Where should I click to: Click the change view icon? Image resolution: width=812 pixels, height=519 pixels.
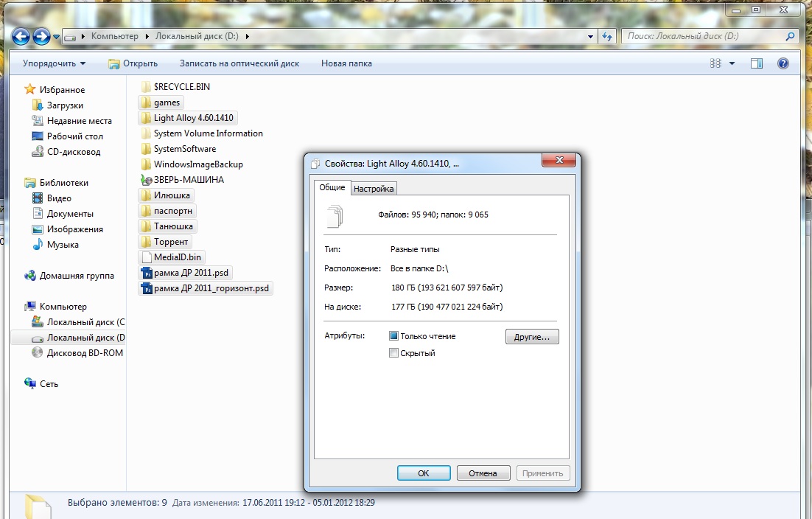715,63
